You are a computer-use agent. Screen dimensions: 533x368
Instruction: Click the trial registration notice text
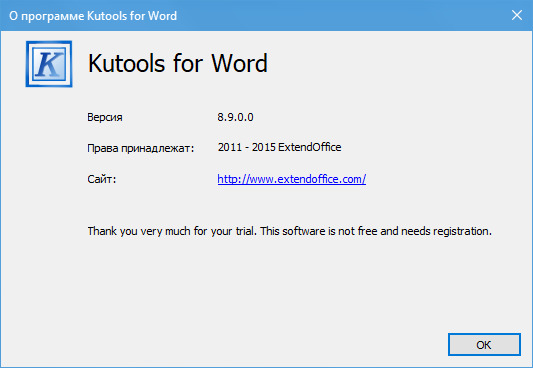click(x=290, y=231)
